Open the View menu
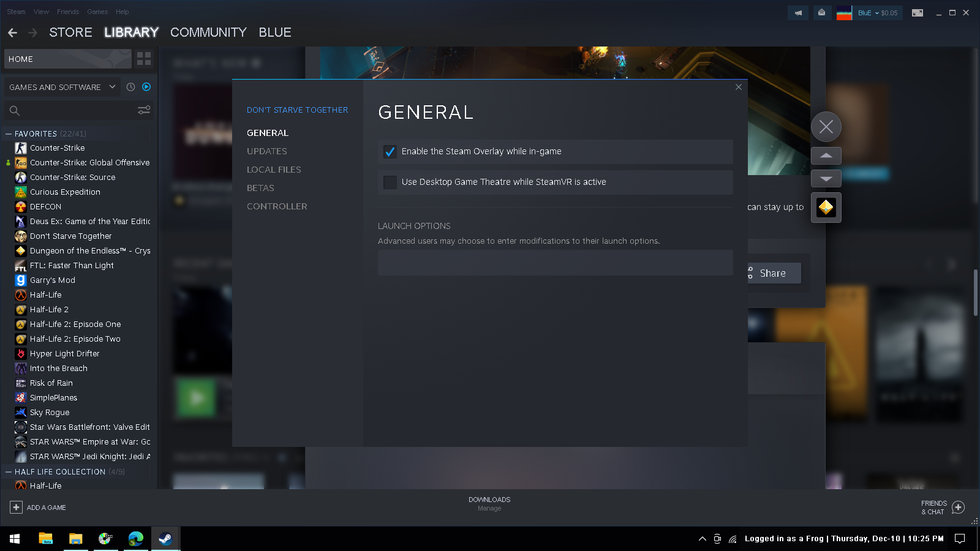Screen dimensions: 980x551 (41, 12)
